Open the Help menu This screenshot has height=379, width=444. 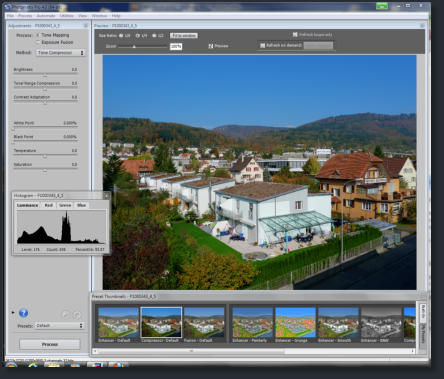point(116,16)
